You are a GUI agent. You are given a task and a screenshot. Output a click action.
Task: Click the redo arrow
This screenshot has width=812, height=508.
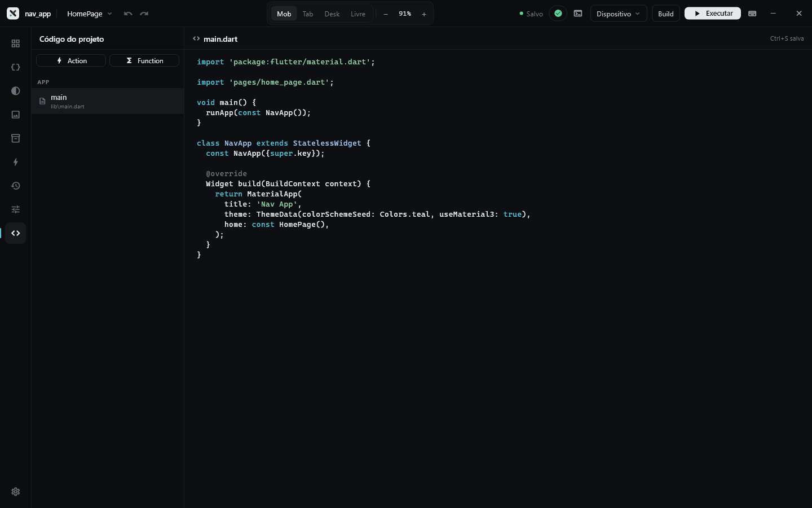(144, 14)
